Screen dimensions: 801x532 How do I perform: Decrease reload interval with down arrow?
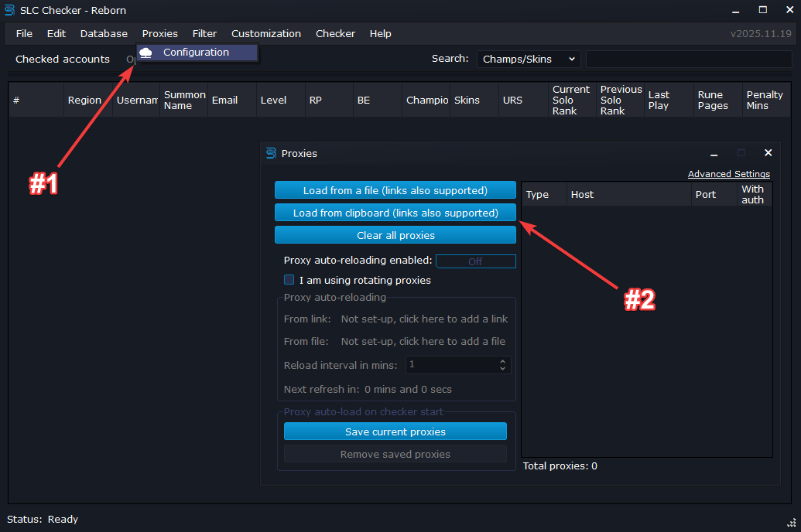pyautogui.click(x=503, y=369)
